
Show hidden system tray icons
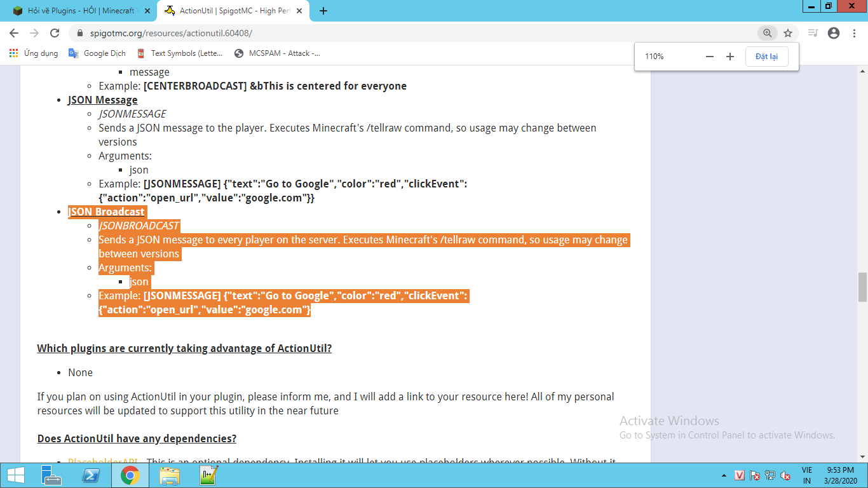[x=724, y=475]
